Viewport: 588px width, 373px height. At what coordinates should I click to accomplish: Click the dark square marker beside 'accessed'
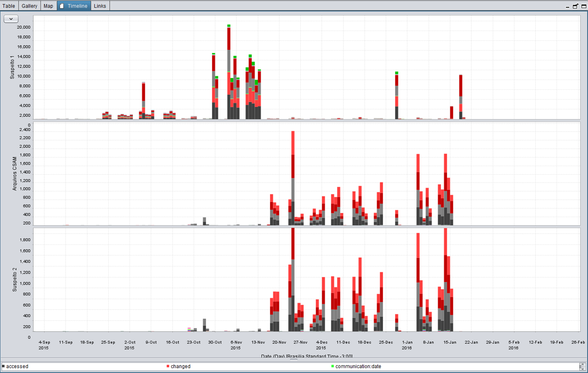3,366
